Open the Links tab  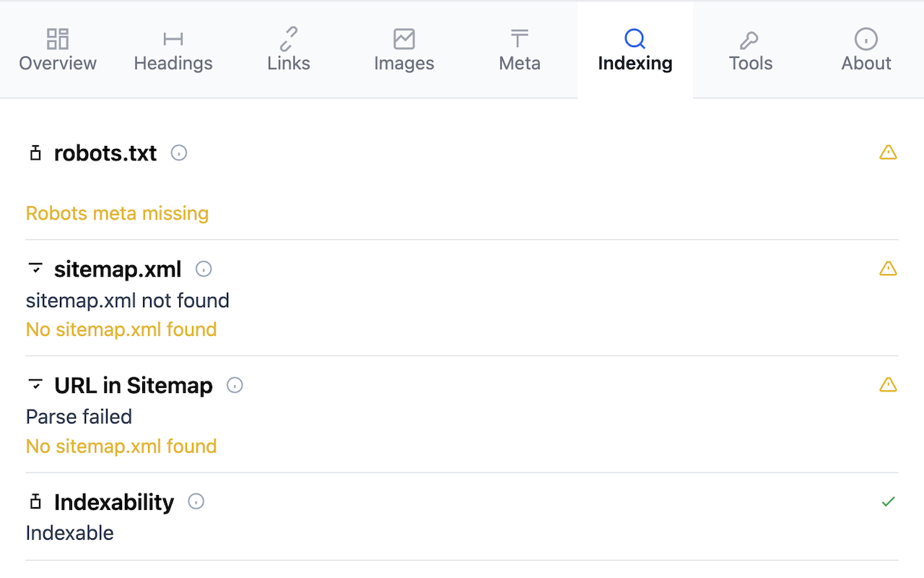pos(289,50)
